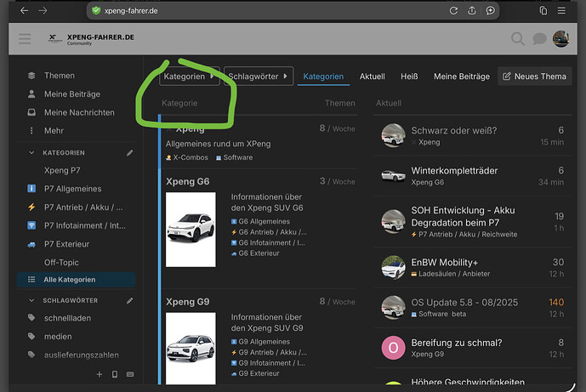Click the pencil icon beside Kategorien section
The width and height of the screenshot is (586, 392).
coord(130,153)
